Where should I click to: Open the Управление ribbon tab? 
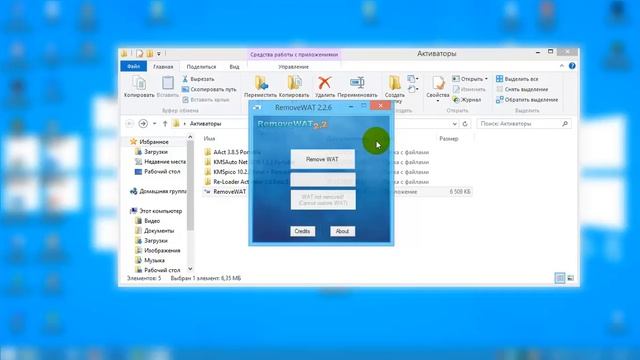pyautogui.click(x=293, y=67)
